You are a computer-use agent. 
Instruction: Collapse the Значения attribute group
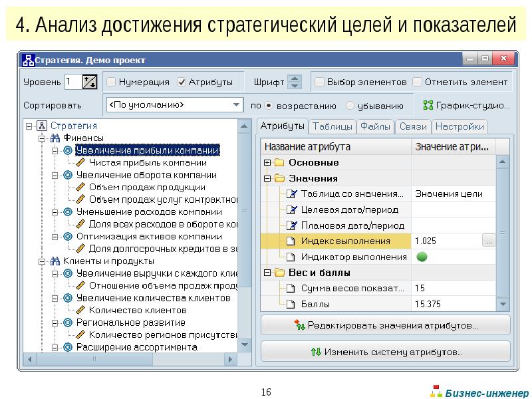267,178
